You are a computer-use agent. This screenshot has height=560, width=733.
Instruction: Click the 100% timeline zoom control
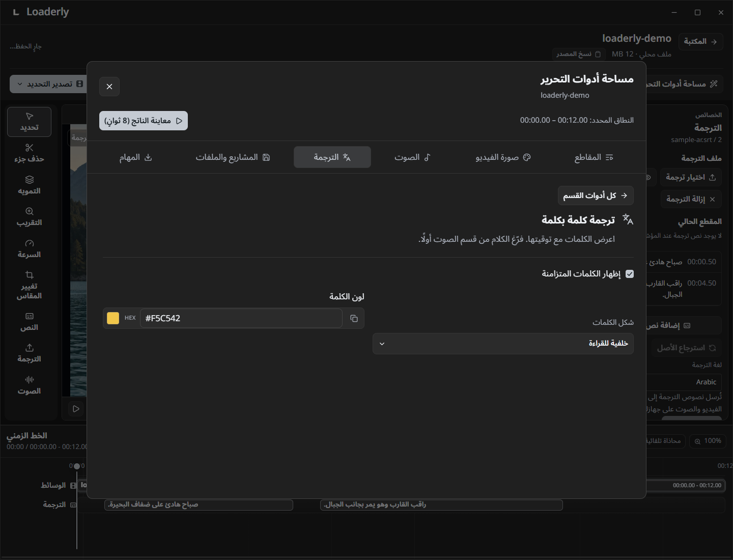(x=708, y=441)
